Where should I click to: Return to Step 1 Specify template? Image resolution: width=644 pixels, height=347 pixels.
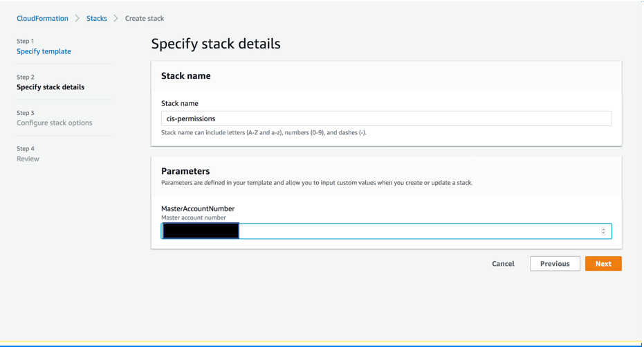pos(44,51)
